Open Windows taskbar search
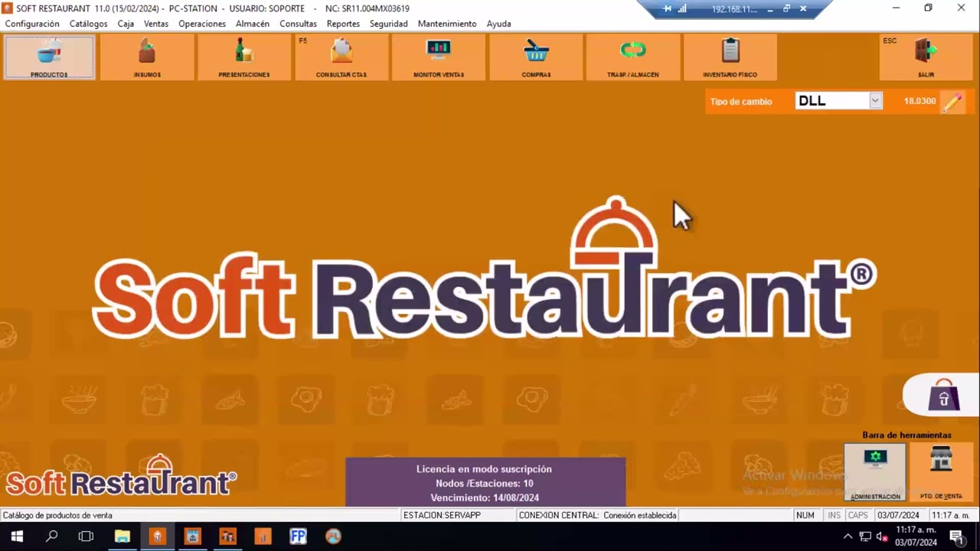 click(x=51, y=536)
